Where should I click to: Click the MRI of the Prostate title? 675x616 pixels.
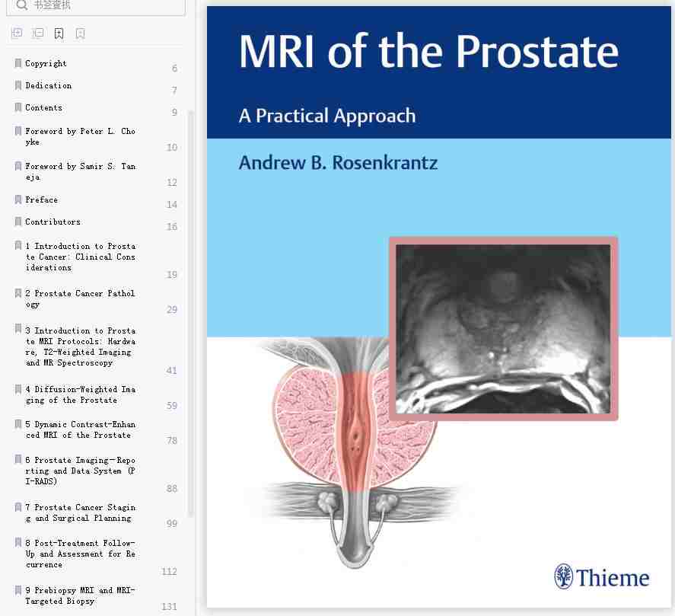[428, 51]
